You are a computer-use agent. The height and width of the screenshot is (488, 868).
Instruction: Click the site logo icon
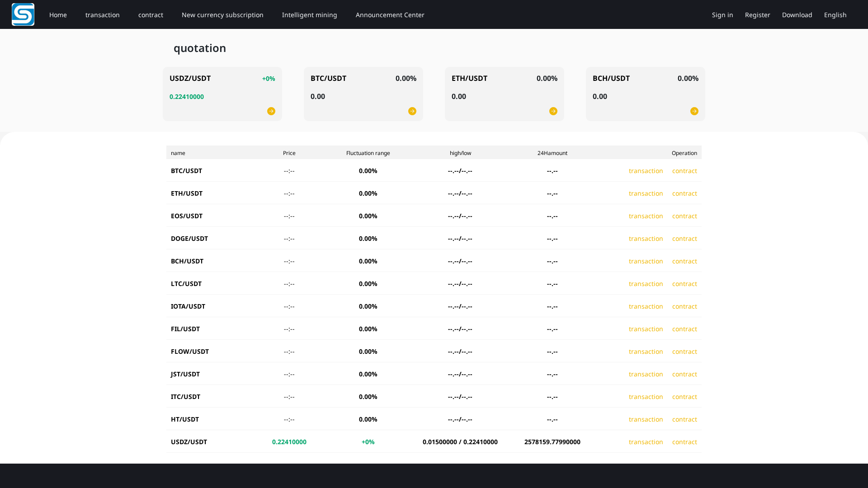point(23,14)
